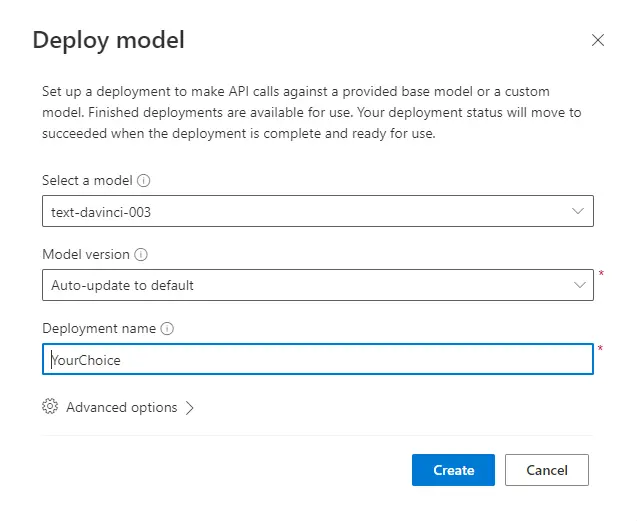The width and height of the screenshot is (637, 521).
Task: Click the Select a model label
Action: coord(87,181)
